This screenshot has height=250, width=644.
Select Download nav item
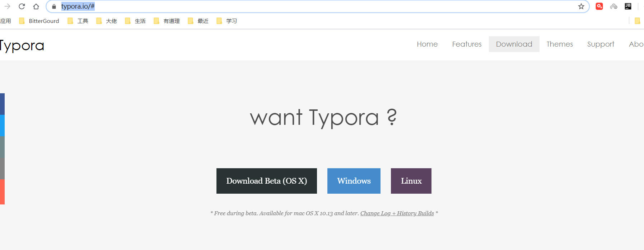point(514,44)
